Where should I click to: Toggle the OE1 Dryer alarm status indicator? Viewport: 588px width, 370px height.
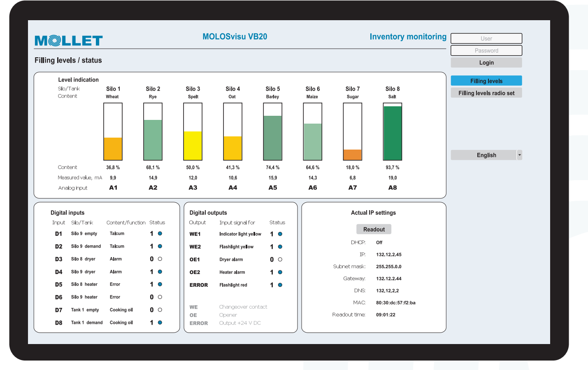280,260
